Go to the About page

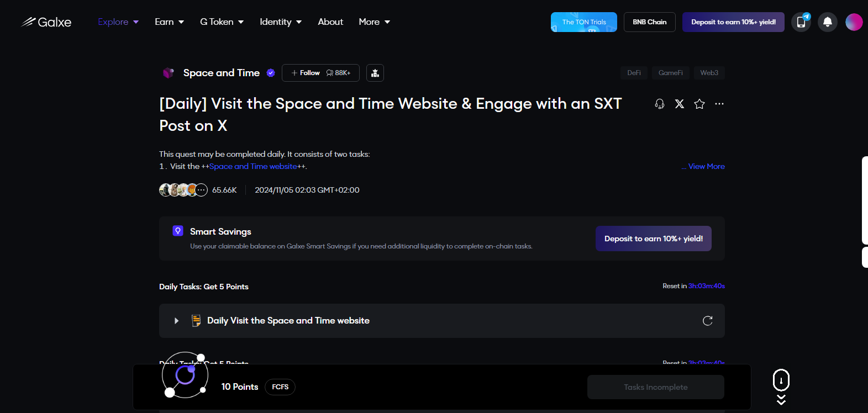pyautogui.click(x=330, y=22)
